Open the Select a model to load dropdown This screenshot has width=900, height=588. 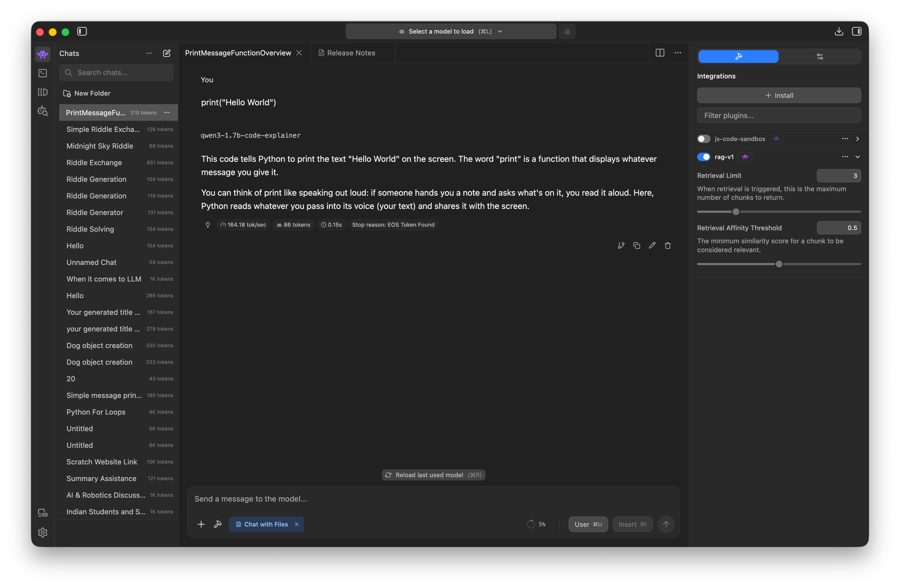[450, 31]
